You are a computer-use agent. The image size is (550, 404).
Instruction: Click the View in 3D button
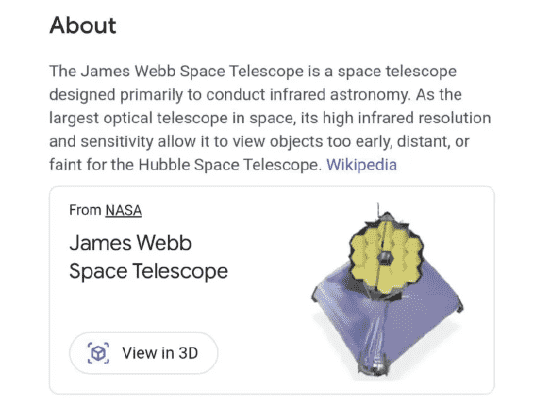click(x=143, y=353)
